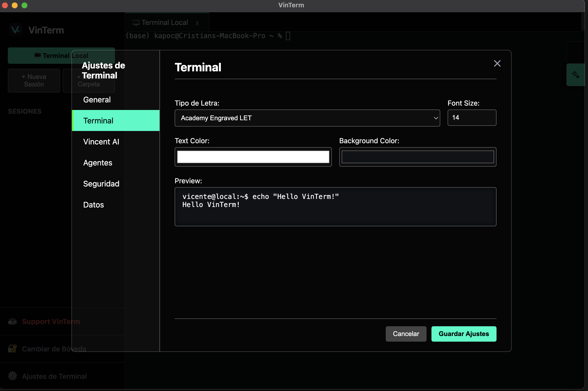The image size is (588, 391).
Task: Open the Seguridad settings section
Action: (x=115, y=184)
